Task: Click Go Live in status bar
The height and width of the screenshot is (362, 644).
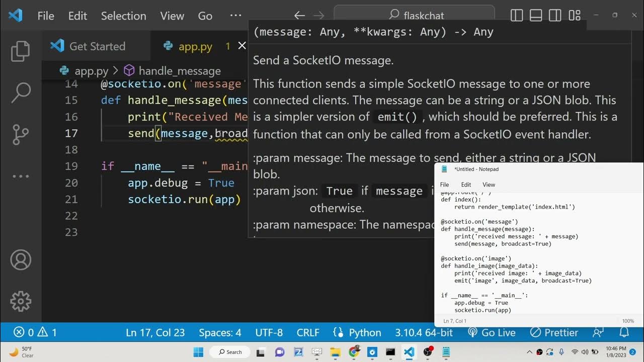Action: point(492,332)
